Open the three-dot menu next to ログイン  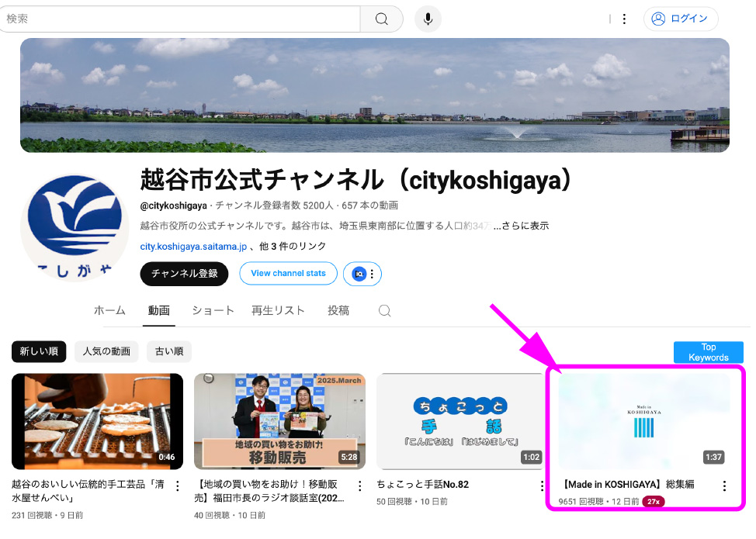click(625, 19)
